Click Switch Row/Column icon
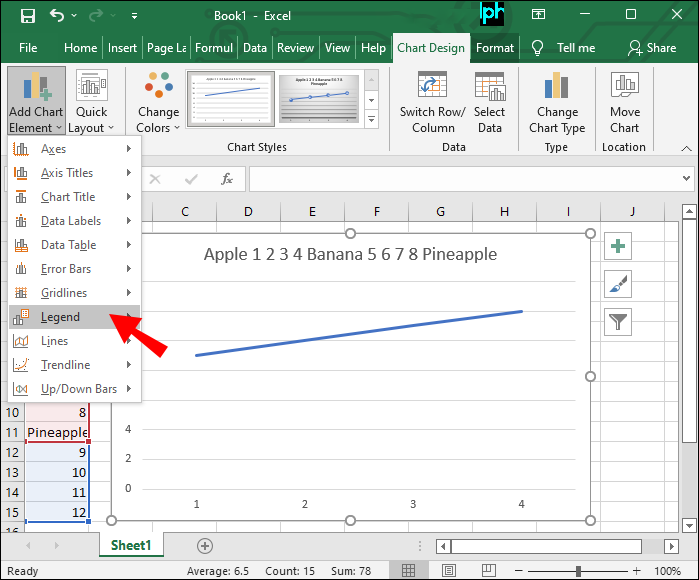Image resolution: width=699 pixels, height=580 pixels. (432, 85)
